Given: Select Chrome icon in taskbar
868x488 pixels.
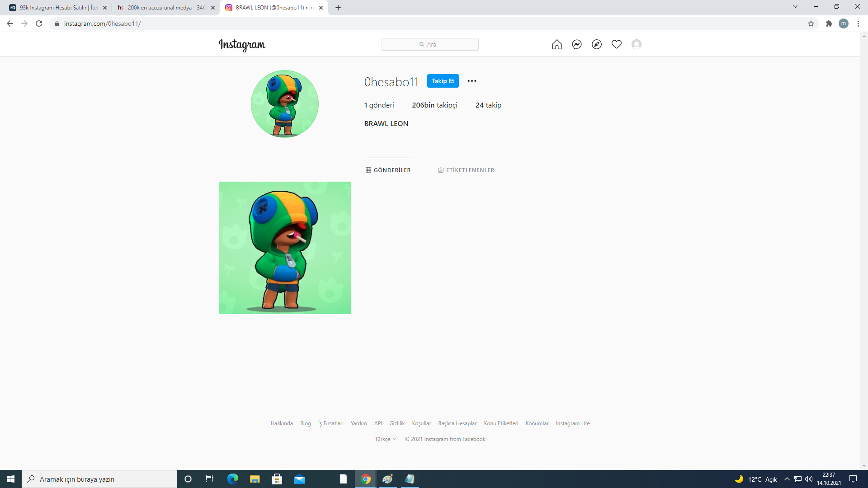Looking at the screenshot, I should [x=366, y=479].
